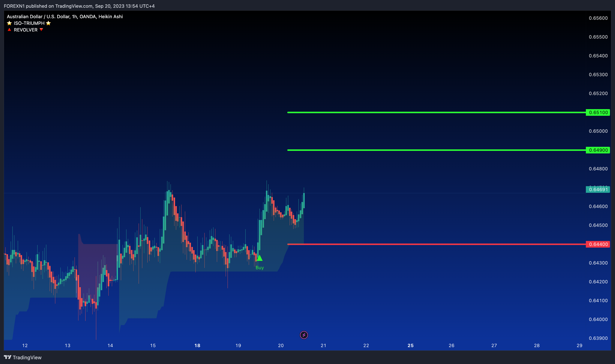615x364 pixels.
Task: Click date label 15 on time axis
Action: 153,345
